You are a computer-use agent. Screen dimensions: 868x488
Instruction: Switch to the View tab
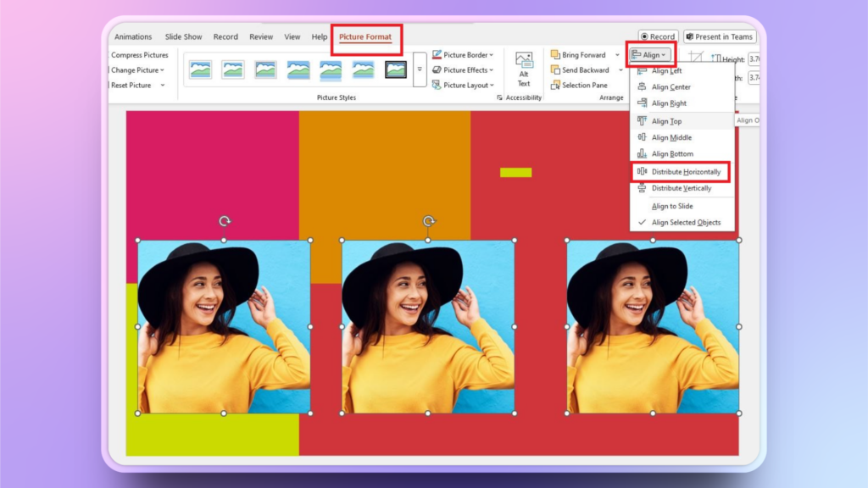[x=292, y=36]
